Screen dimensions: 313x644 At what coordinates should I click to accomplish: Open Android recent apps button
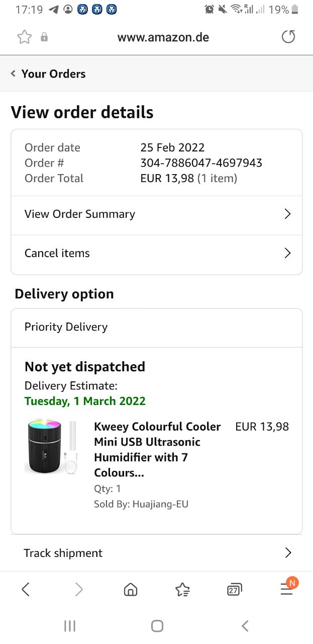point(70,626)
